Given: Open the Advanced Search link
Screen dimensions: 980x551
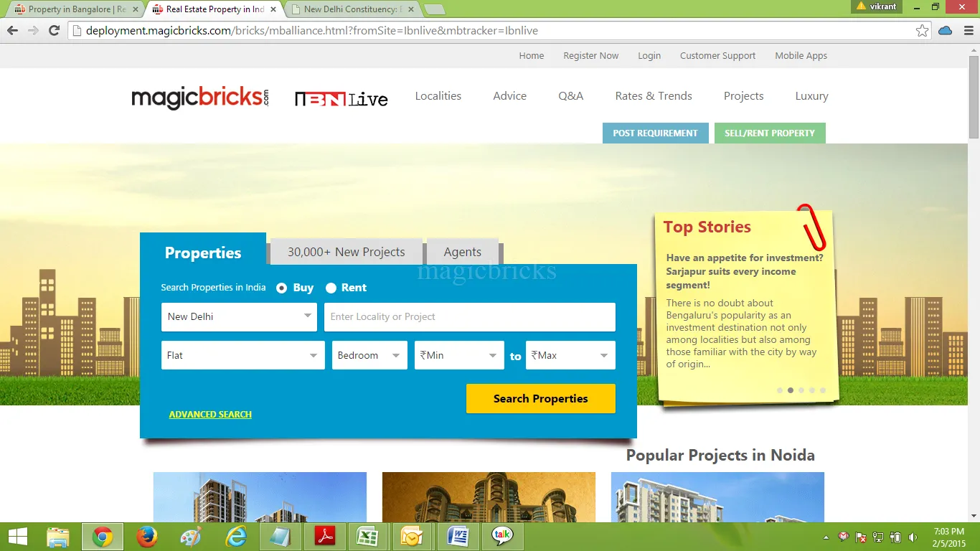Looking at the screenshot, I should [210, 415].
